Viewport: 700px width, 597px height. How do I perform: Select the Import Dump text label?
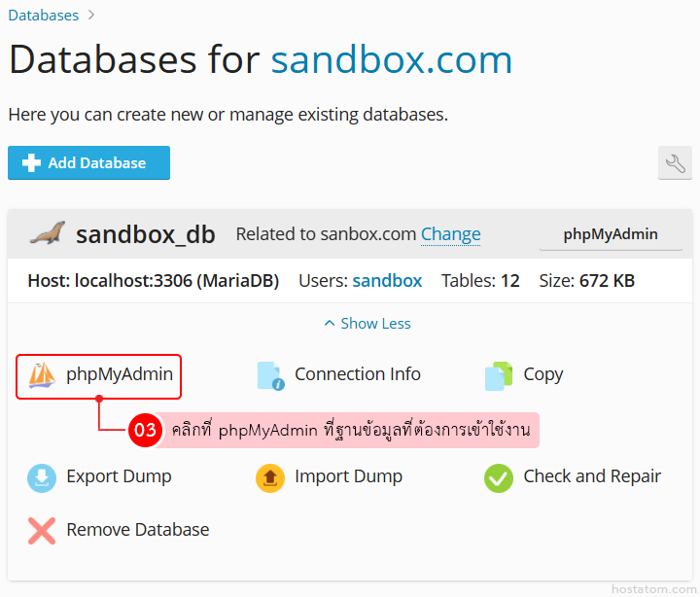pyautogui.click(x=348, y=476)
